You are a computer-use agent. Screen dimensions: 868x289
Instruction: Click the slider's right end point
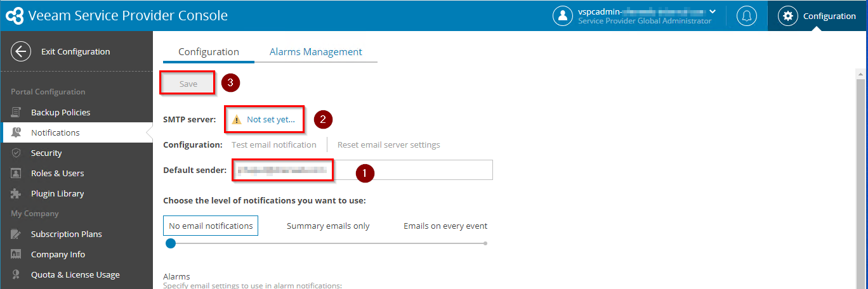(485, 243)
